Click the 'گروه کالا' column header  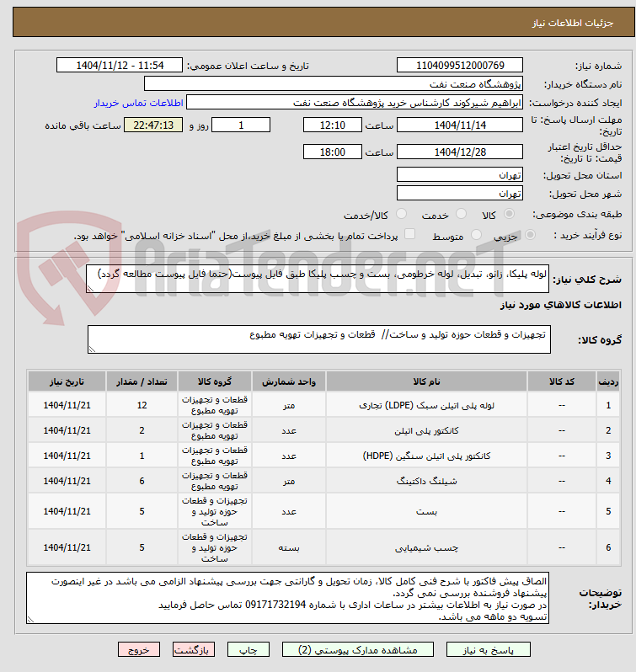click(x=214, y=381)
